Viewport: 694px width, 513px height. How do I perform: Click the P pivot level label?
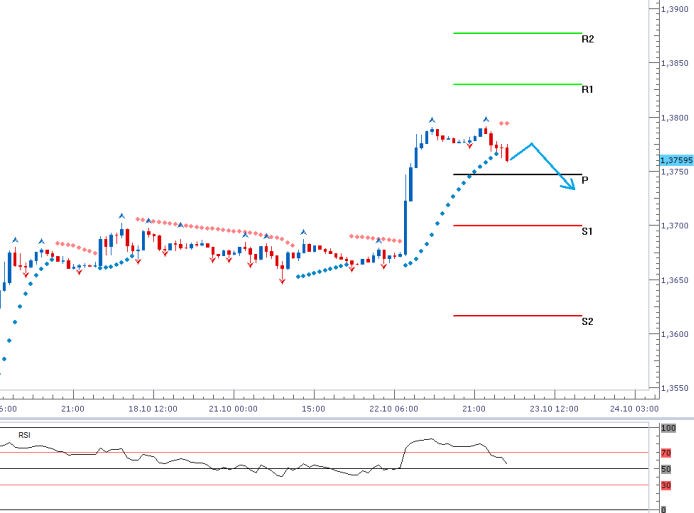coord(585,180)
